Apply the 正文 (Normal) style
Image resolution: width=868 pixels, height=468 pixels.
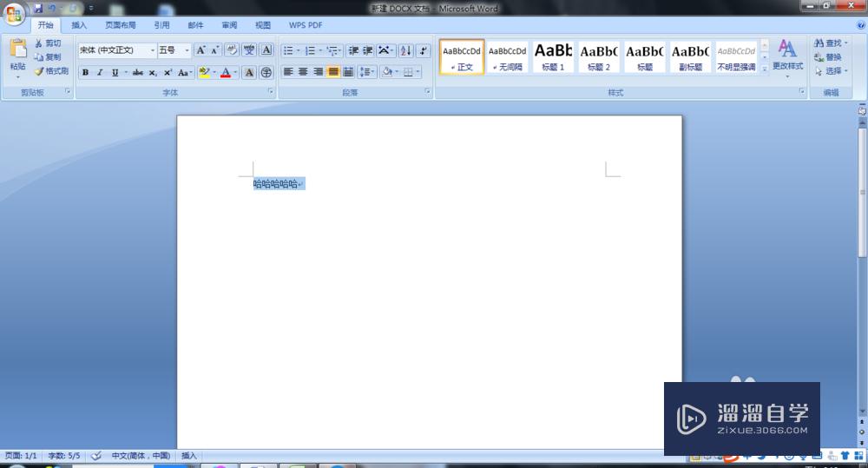coord(462,57)
